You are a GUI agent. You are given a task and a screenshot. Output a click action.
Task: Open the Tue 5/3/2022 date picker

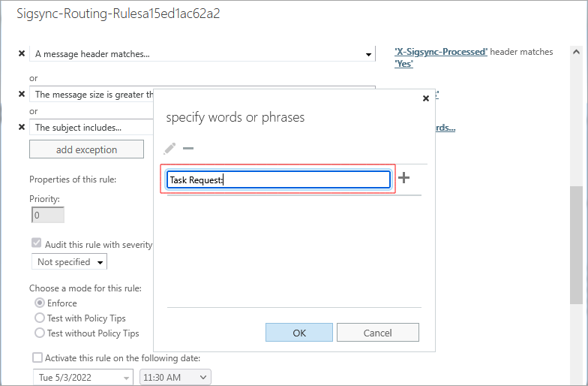pyautogui.click(x=82, y=377)
